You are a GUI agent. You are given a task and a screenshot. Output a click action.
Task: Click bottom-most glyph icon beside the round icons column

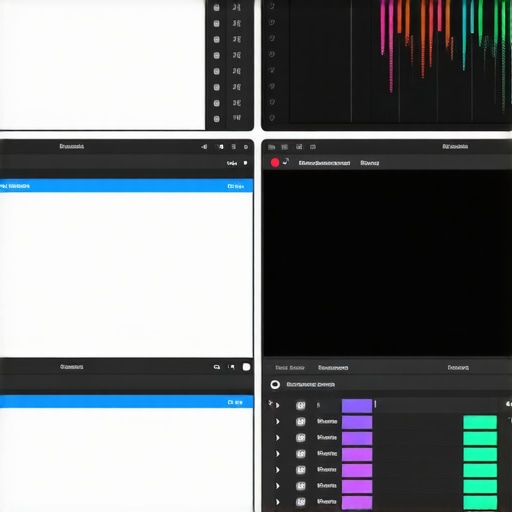(x=237, y=118)
